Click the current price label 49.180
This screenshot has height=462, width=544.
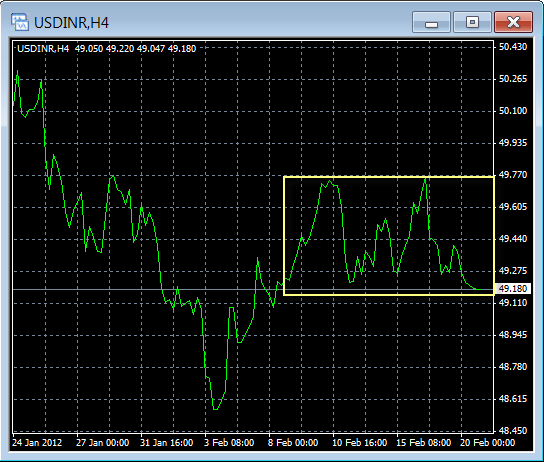point(512,289)
